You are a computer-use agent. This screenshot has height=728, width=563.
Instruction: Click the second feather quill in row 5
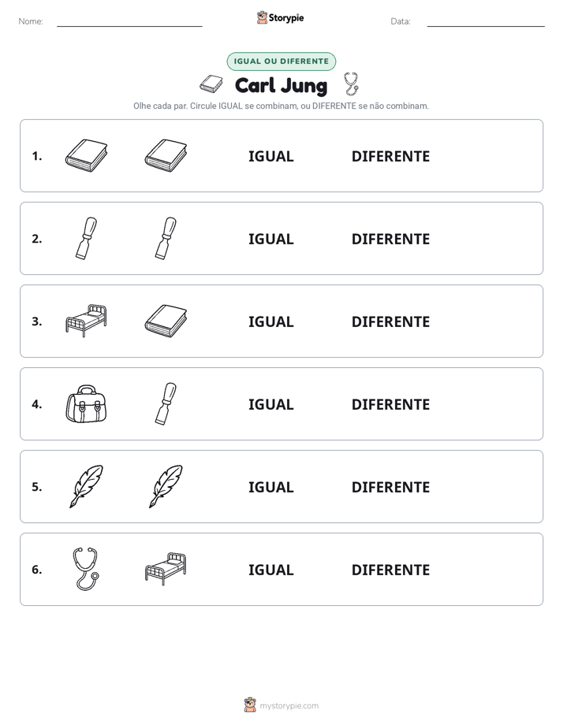[166, 486]
